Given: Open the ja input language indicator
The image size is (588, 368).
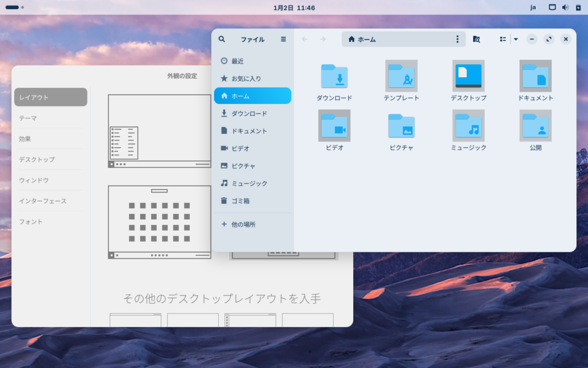Looking at the screenshot, I should 533,7.
